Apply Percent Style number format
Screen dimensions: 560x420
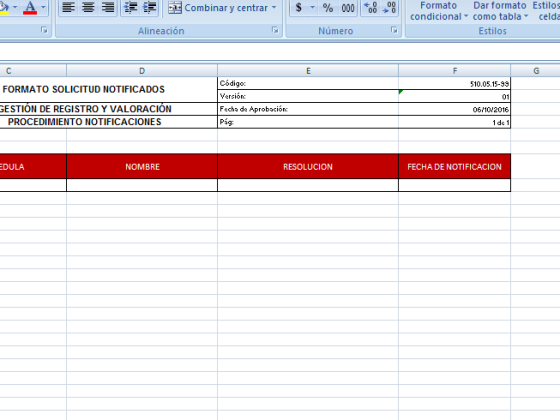328,8
